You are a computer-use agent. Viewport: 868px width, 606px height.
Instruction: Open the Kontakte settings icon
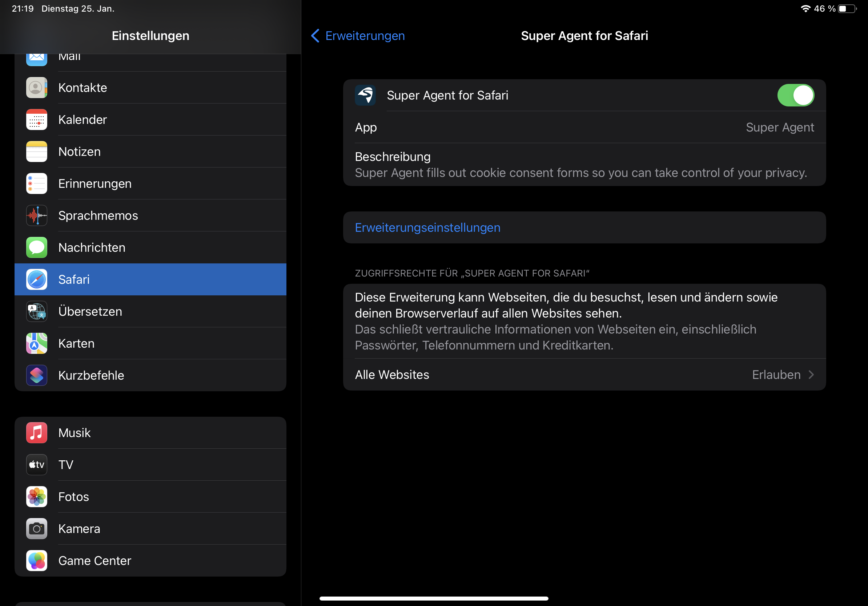[x=37, y=88]
